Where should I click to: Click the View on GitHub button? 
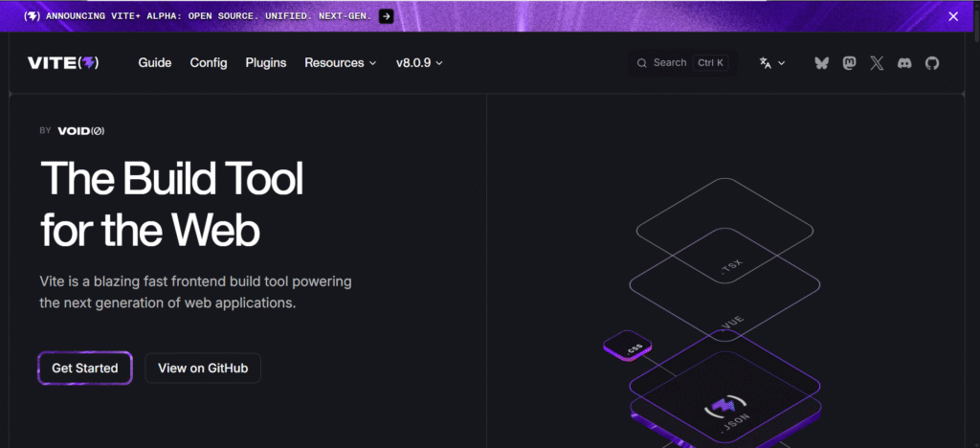point(203,369)
